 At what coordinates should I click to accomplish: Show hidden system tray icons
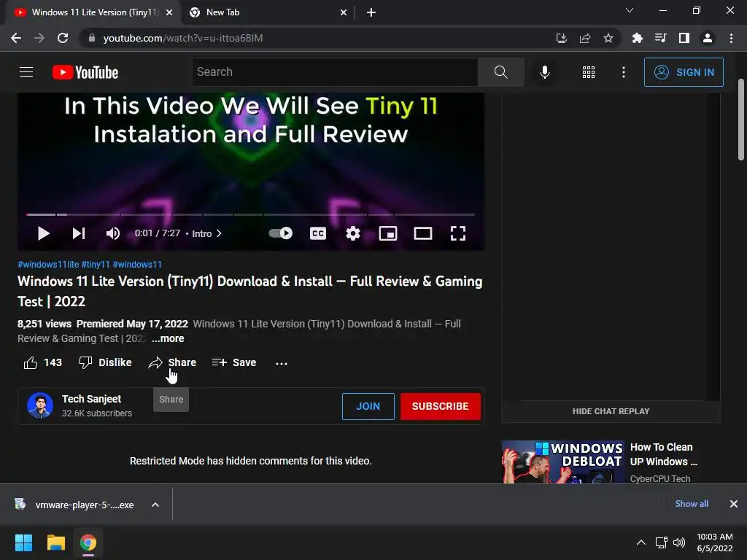click(x=641, y=542)
